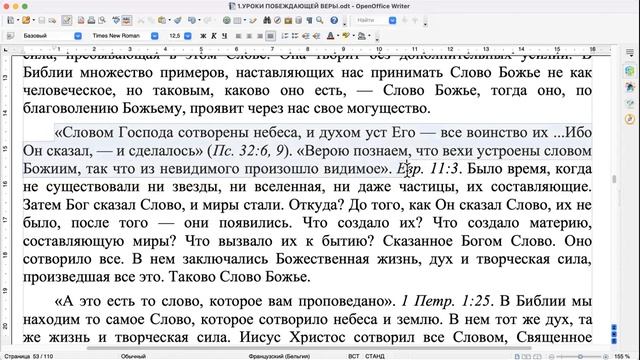This screenshot has width=640, height=360.
Task: Click the Find & Replace binoculars icon
Action: pyautogui.click(x=267, y=20)
